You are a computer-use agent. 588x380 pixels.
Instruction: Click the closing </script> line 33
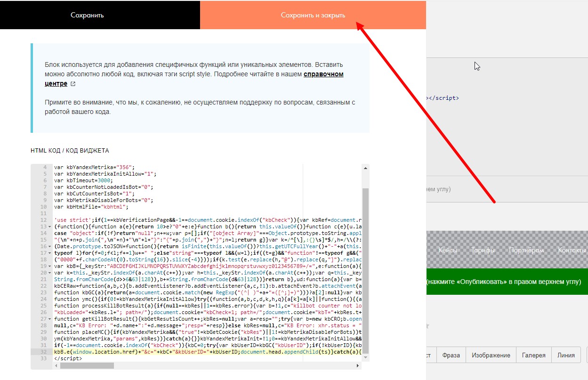68,358
